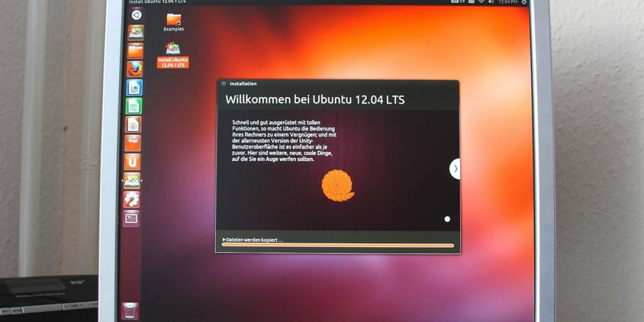Click the 'Installation' window title bar text
Screen dimensions: 644x322
pos(243,84)
